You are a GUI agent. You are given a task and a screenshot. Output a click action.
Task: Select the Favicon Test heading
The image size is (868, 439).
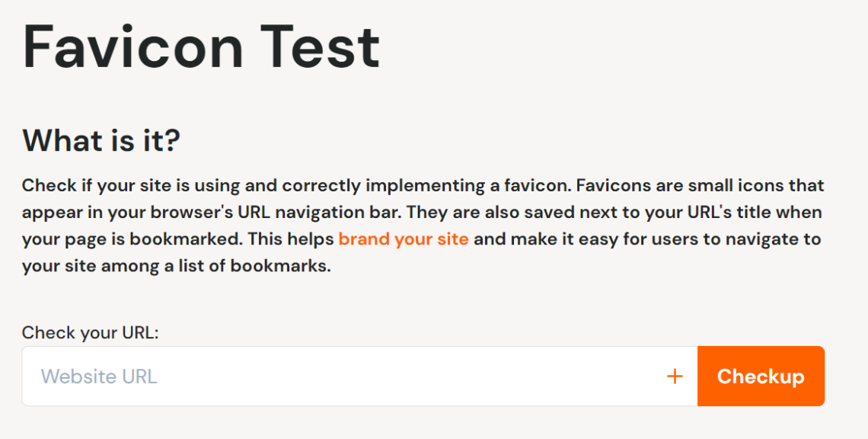point(200,47)
